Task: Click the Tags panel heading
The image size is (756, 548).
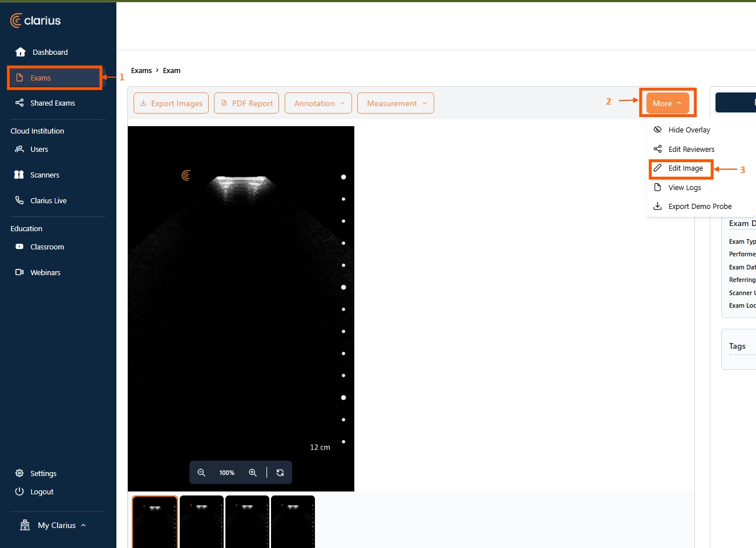Action: point(737,346)
